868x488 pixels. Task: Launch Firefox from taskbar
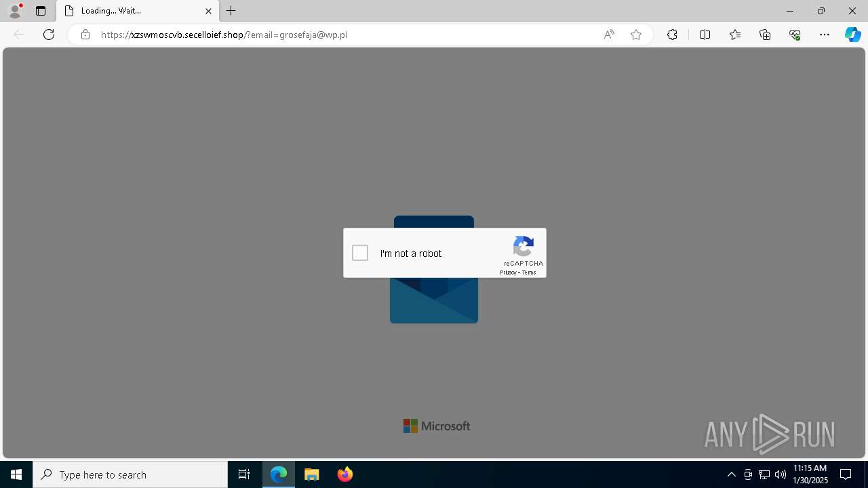[x=345, y=474]
